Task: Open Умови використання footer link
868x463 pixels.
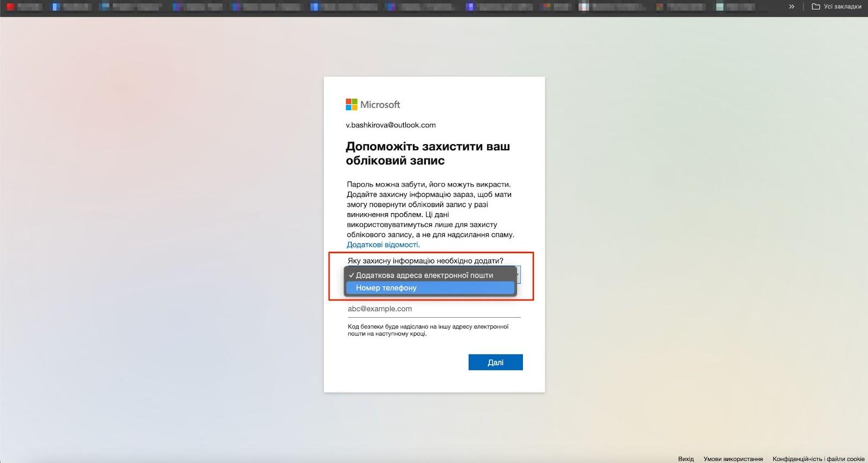Action: click(733, 459)
